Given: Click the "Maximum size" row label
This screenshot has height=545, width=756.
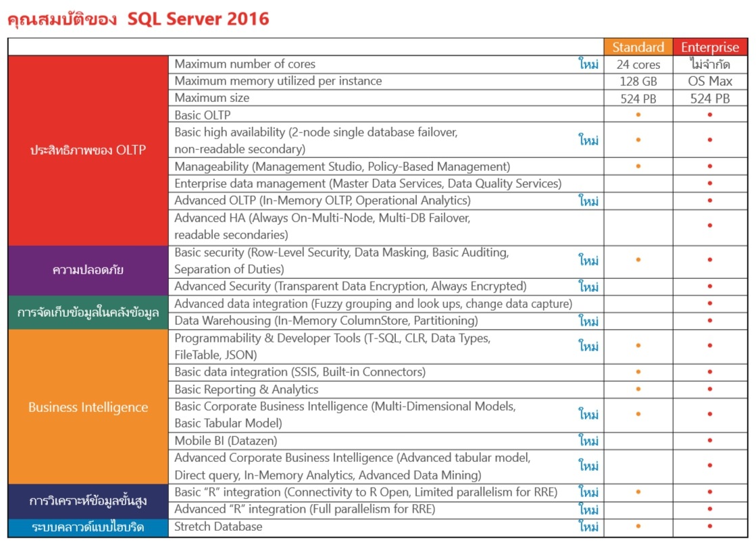Looking at the screenshot, I should coord(212,98).
